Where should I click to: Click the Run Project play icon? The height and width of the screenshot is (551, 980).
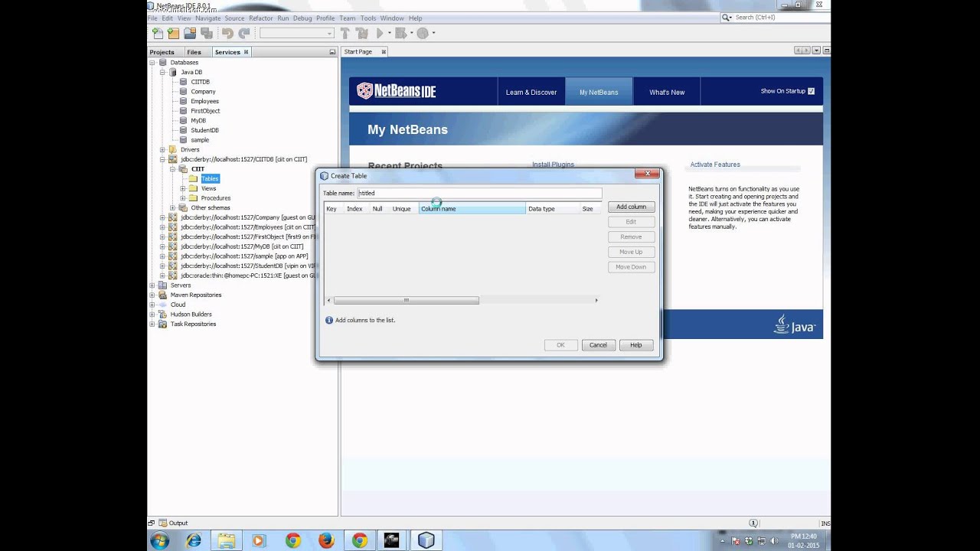pos(380,33)
